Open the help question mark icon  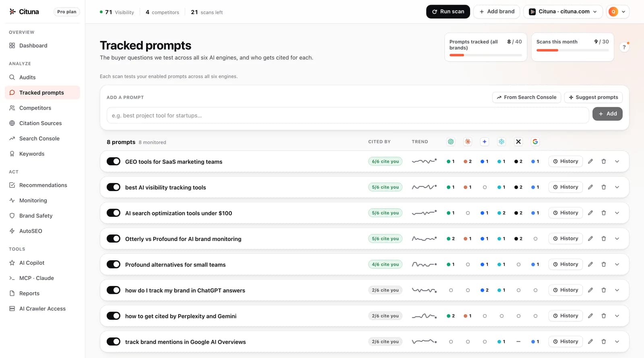(x=624, y=47)
